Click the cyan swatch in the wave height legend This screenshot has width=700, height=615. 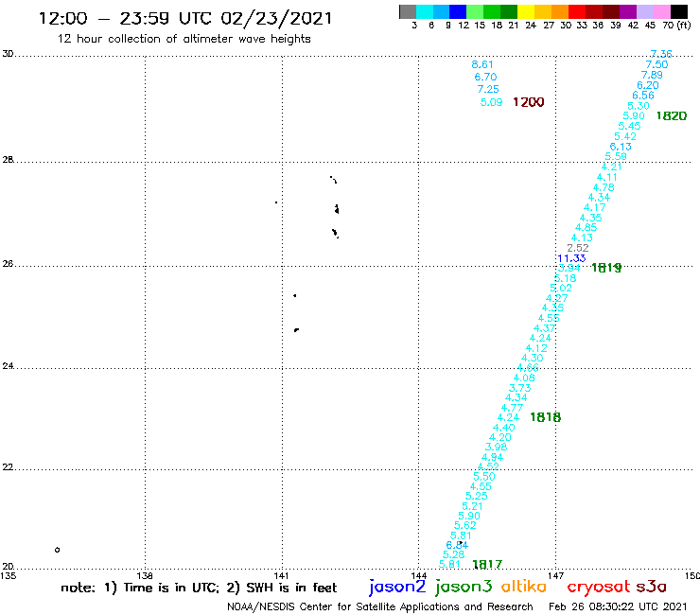point(425,11)
